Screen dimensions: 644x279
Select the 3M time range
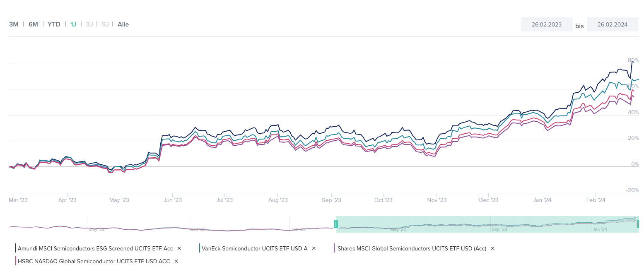point(14,24)
